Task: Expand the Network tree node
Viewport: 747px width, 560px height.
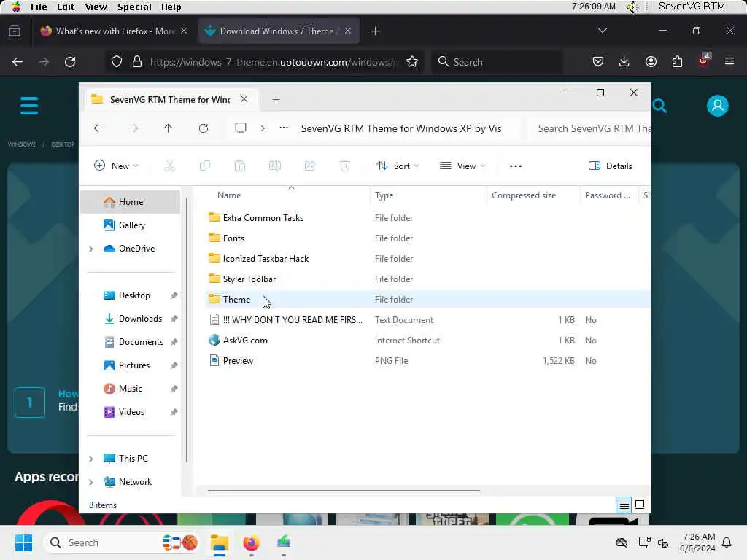Action: (x=91, y=482)
